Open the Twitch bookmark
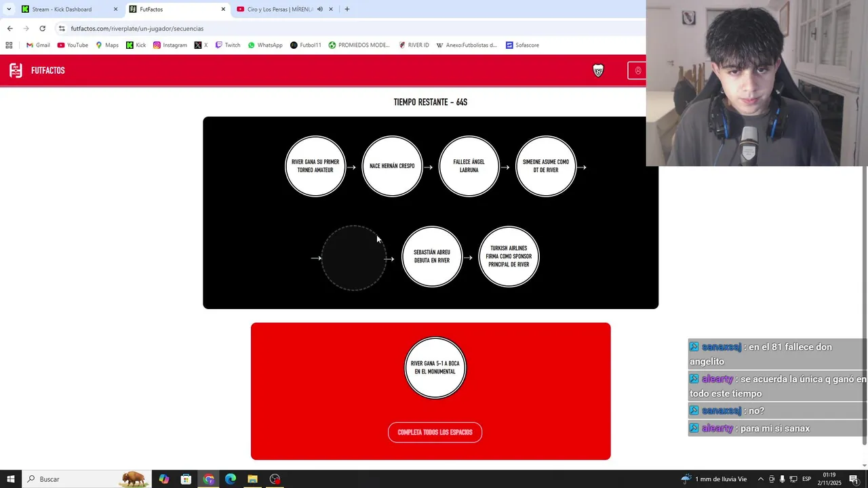Screen dimensions: 868x488 click(227, 45)
